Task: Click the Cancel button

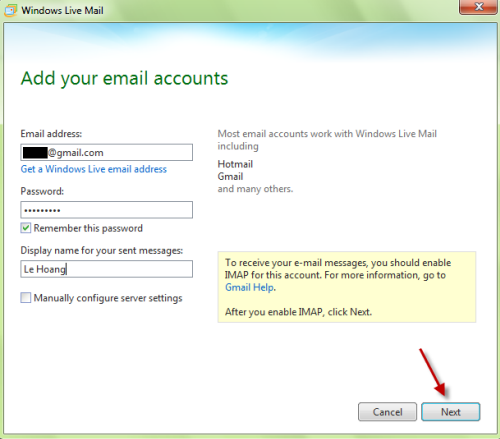Action: tap(387, 412)
